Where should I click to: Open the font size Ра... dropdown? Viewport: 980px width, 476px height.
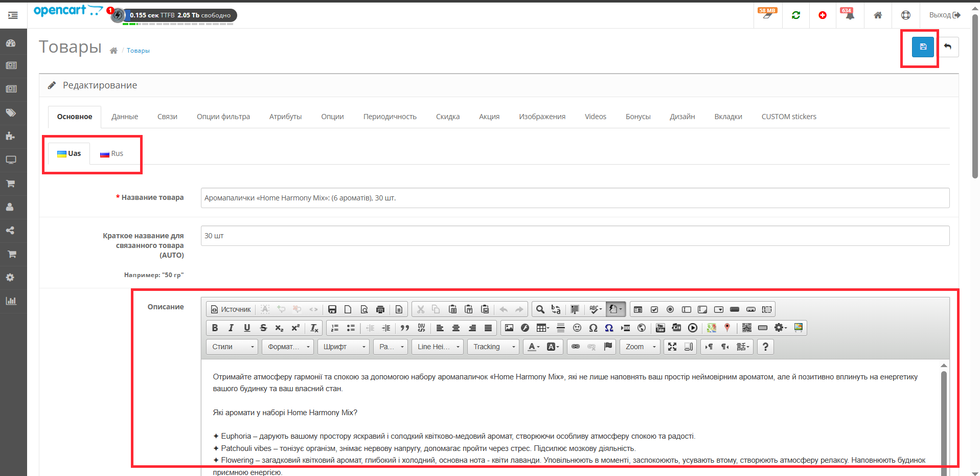pos(391,347)
